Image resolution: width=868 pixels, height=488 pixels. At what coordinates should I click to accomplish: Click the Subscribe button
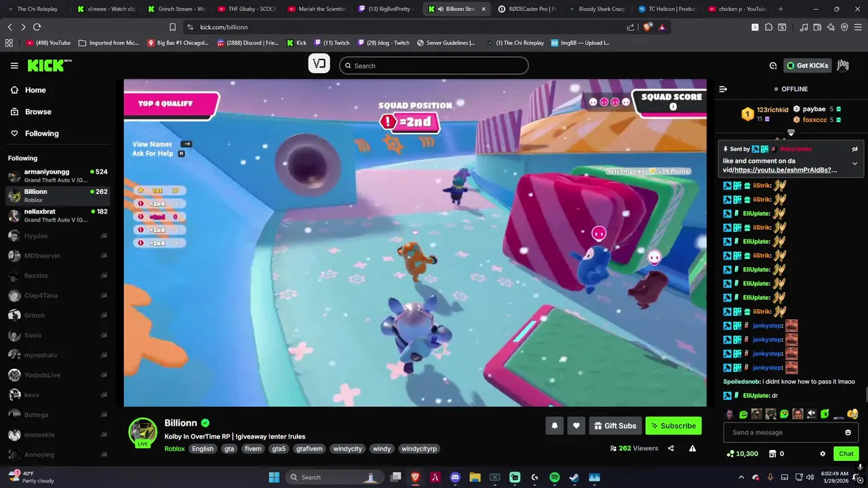click(673, 426)
